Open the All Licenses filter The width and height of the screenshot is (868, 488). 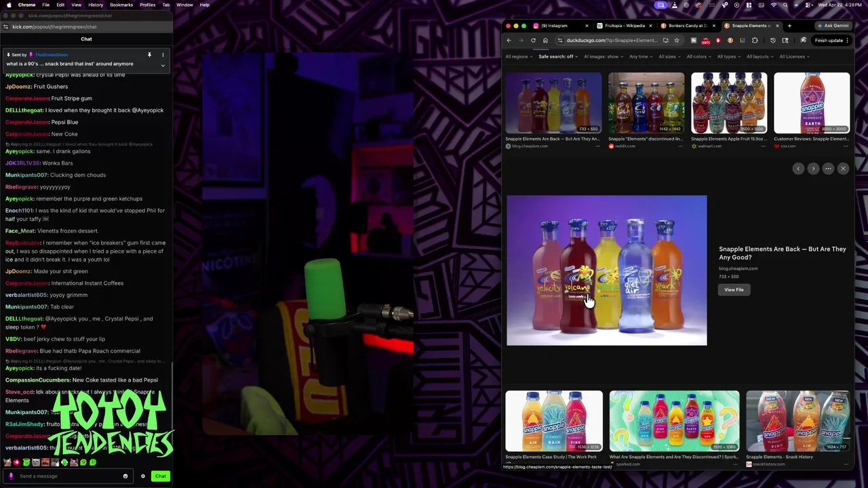(x=794, y=57)
